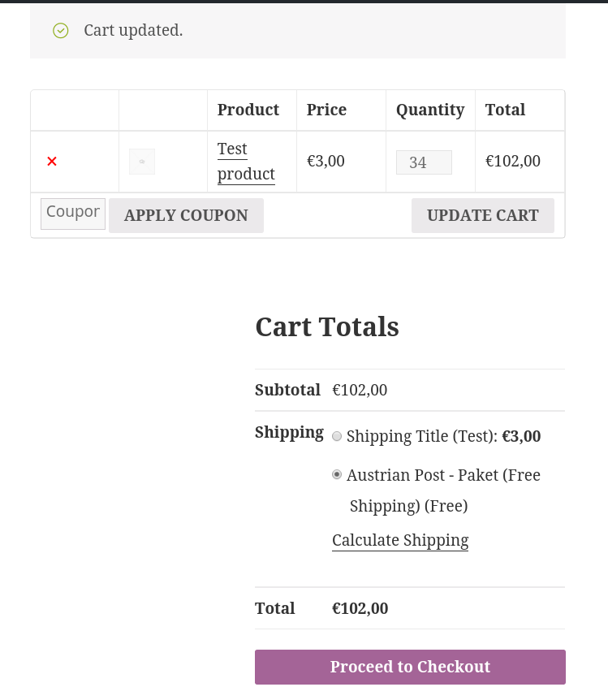Click the bold Total amount under Cart Totals
Image resolution: width=608 pixels, height=700 pixels.
pos(360,608)
